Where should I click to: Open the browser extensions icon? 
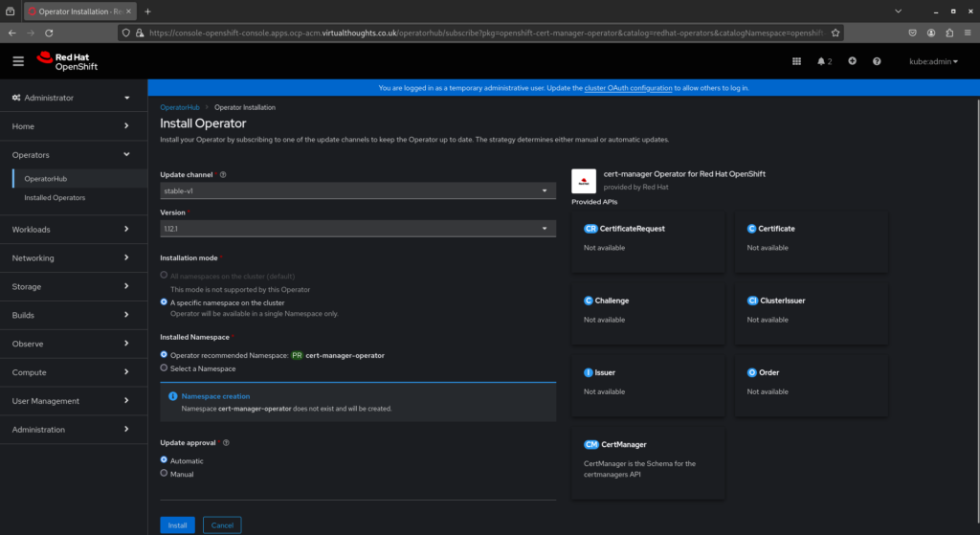[x=949, y=33]
